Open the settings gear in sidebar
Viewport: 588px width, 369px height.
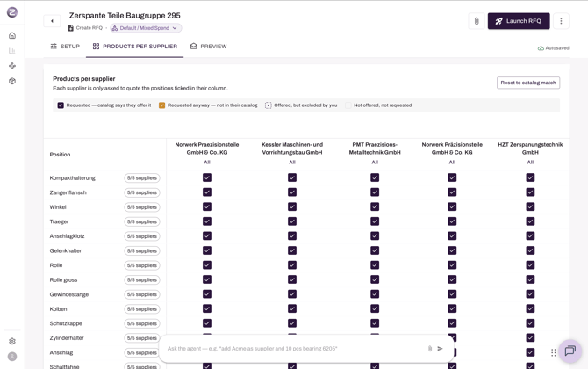click(12, 341)
